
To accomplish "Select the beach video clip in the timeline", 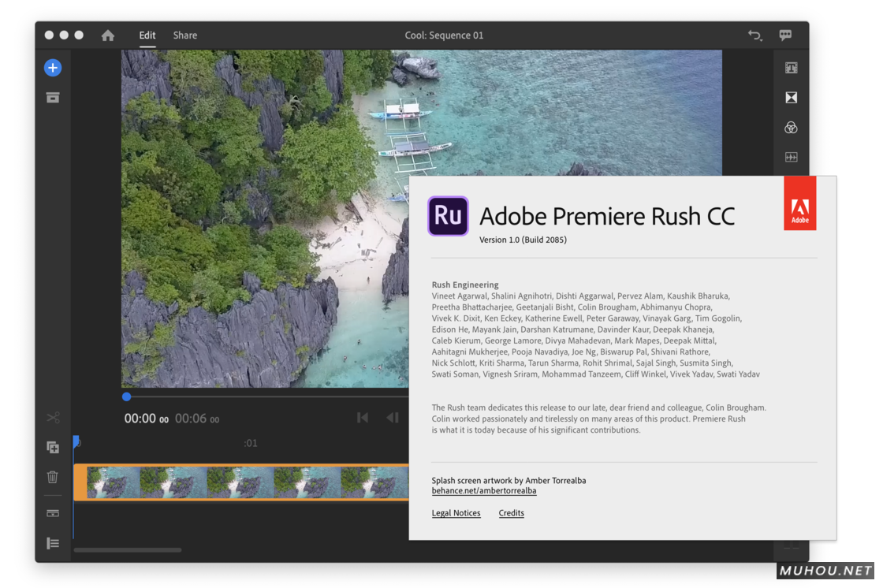I will tap(241, 482).
